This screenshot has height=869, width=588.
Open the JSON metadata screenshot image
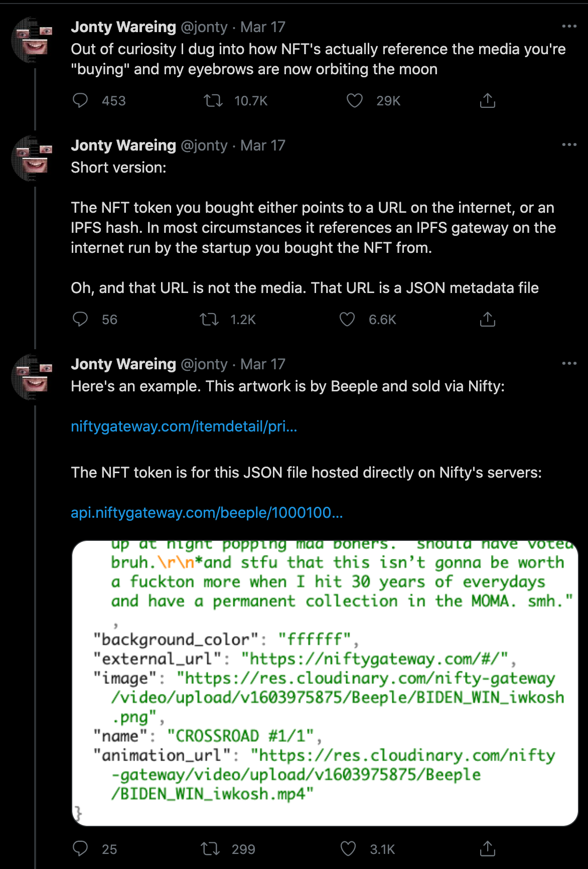click(x=325, y=683)
